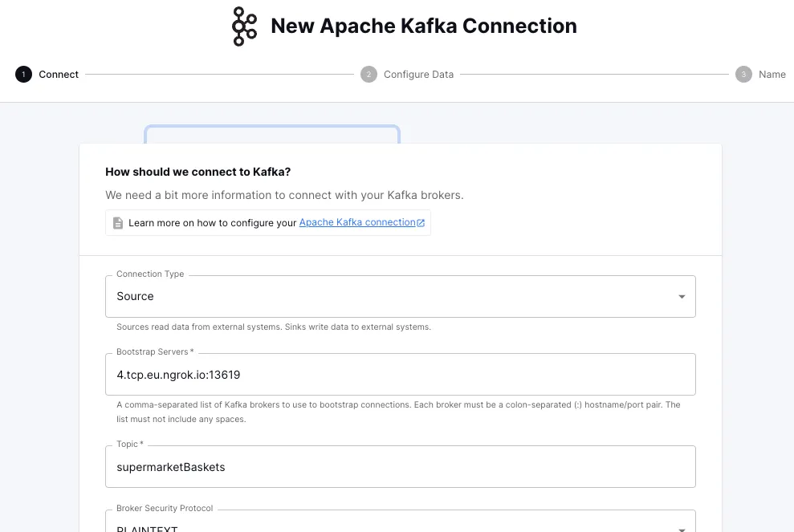Click the 'Learn more on how to configure' text
794x532 pixels.
coord(213,223)
